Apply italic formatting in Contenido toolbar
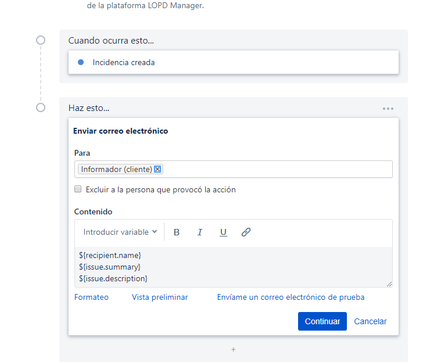The width and height of the screenshot is (423, 362). (x=200, y=232)
